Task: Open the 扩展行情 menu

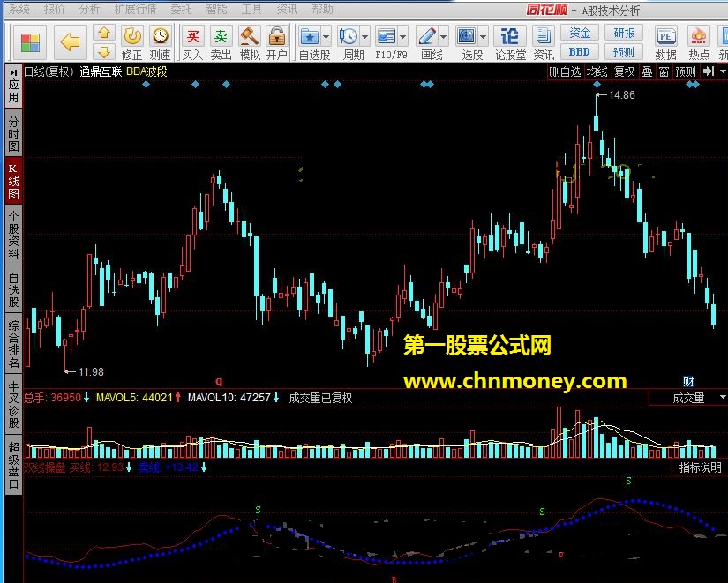Action: pos(135,9)
